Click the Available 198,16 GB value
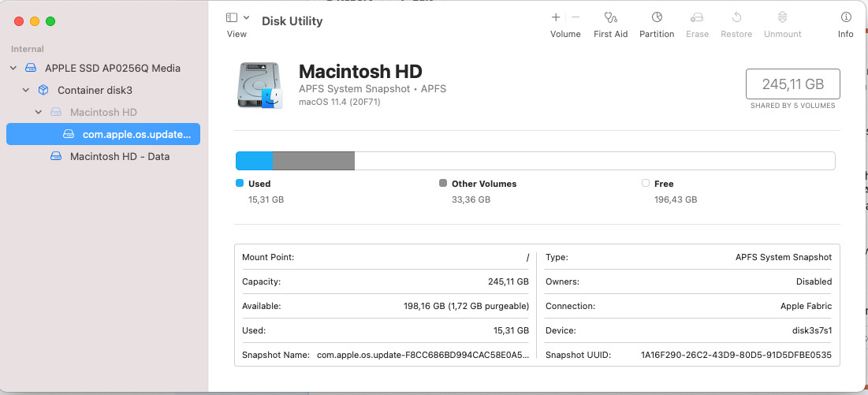This screenshot has height=395, width=868. (466, 306)
